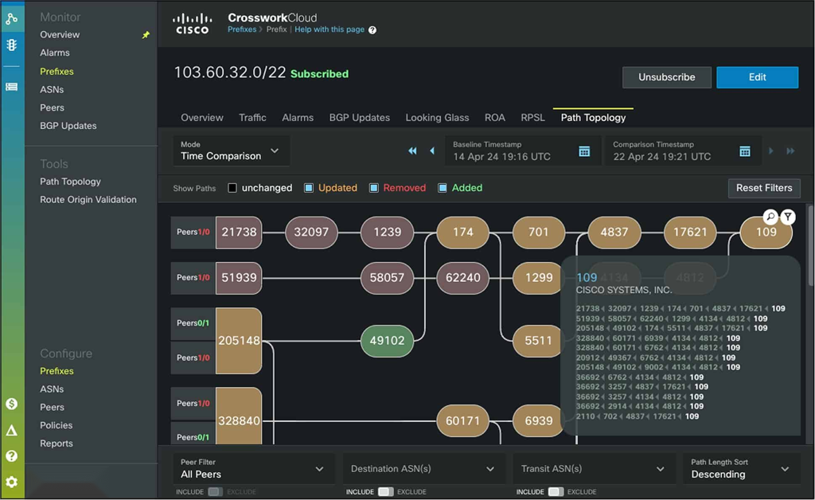This screenshot has width=815, height=500.
Task: Toggle Destination ASN include/exclude switch
Action: [385, 492]
